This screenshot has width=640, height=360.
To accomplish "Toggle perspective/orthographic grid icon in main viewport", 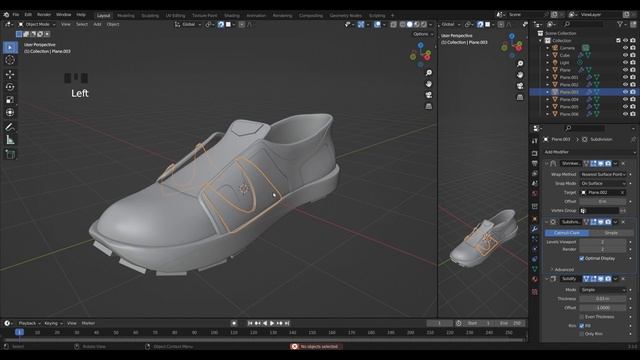I will 429,106.
